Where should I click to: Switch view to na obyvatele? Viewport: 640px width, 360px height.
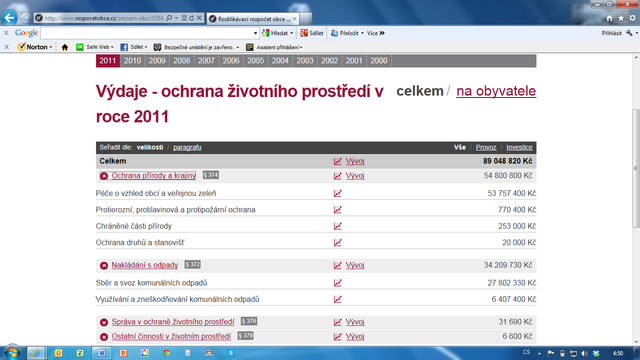[x=496, y=91]
